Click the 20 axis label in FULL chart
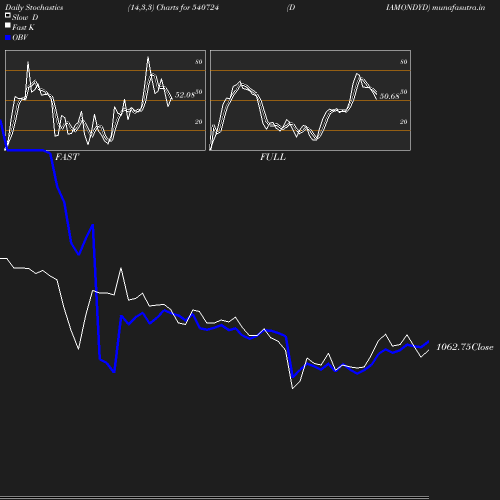The image size is (500, 500). click(403, 122)
